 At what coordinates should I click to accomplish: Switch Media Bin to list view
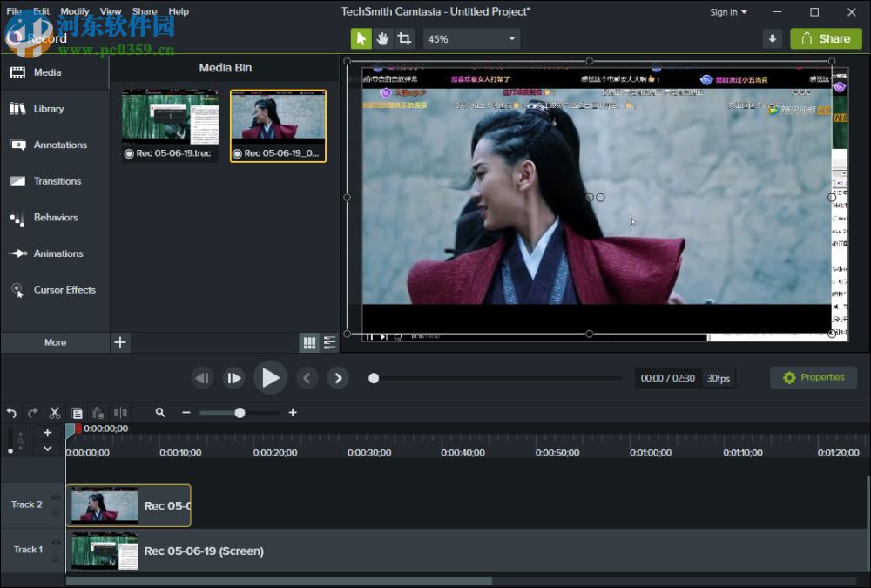point(330,342)
